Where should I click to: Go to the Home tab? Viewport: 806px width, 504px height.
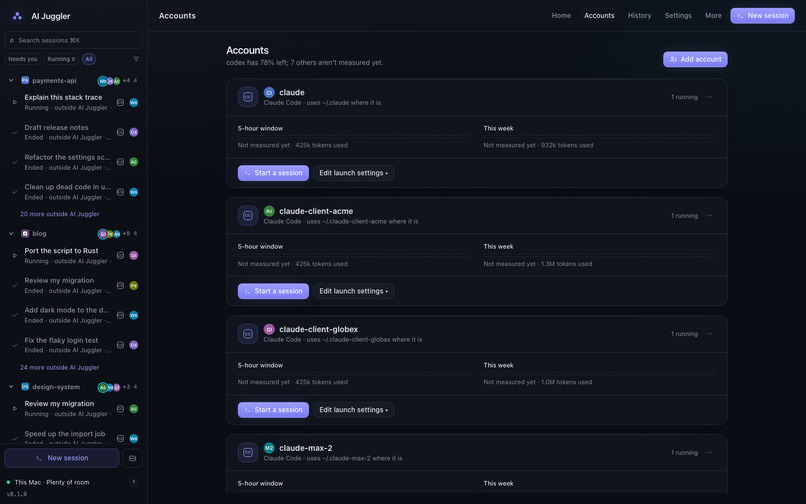[x=561, y=16]
